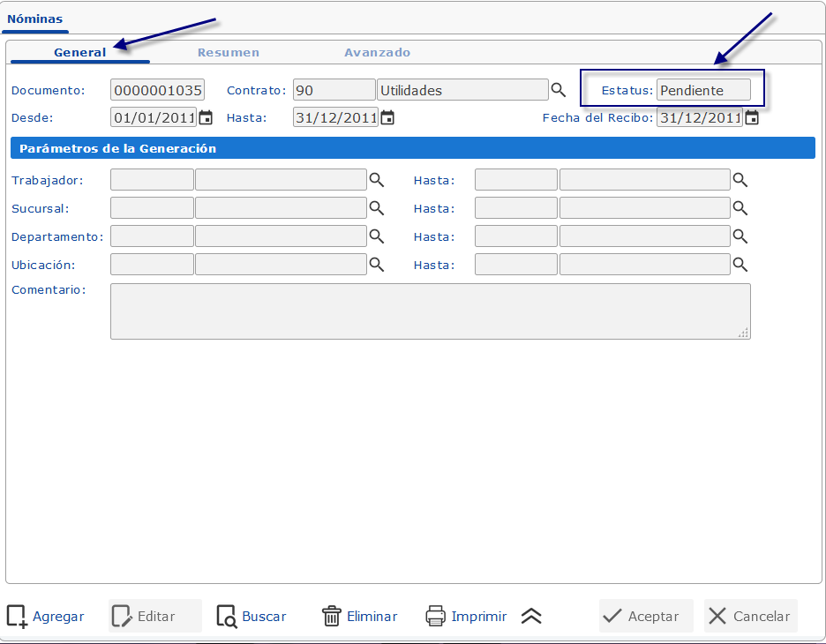Switch to the Resumen tab

point(228,53)
